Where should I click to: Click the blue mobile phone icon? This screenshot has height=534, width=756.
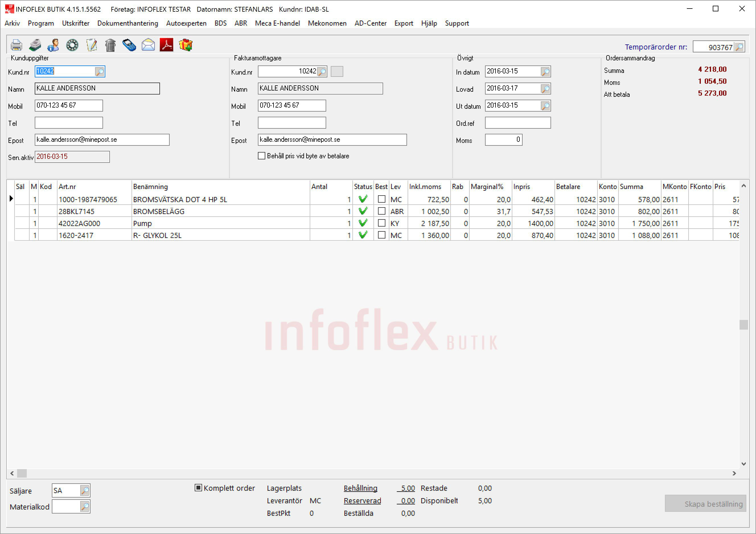129,45
